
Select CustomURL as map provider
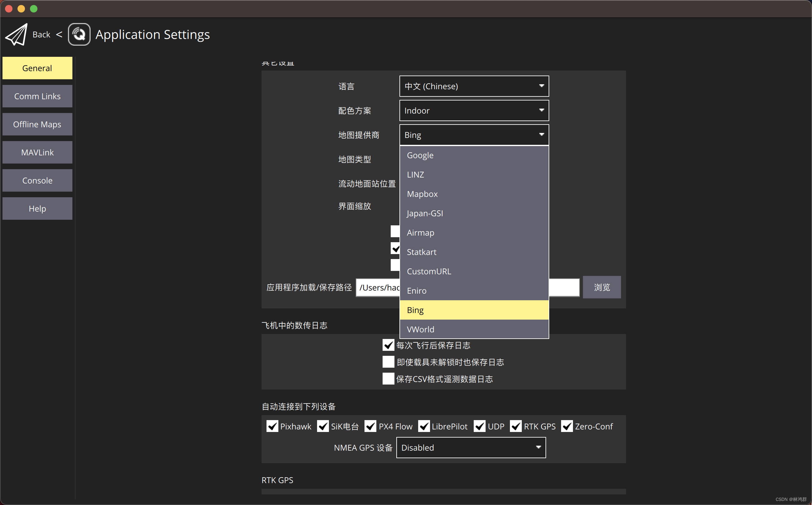coord(474,272)
